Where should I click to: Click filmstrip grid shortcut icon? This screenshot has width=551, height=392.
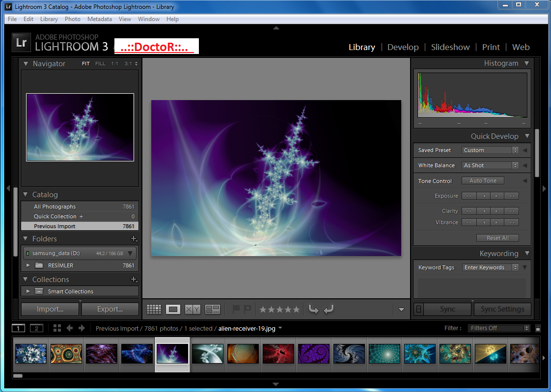57,328
